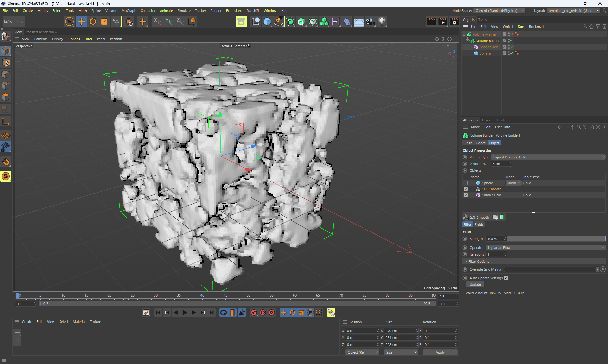Click the Record Active Objects button
The height and width of the screenshot is (364, 608).
tap(254, 312)
